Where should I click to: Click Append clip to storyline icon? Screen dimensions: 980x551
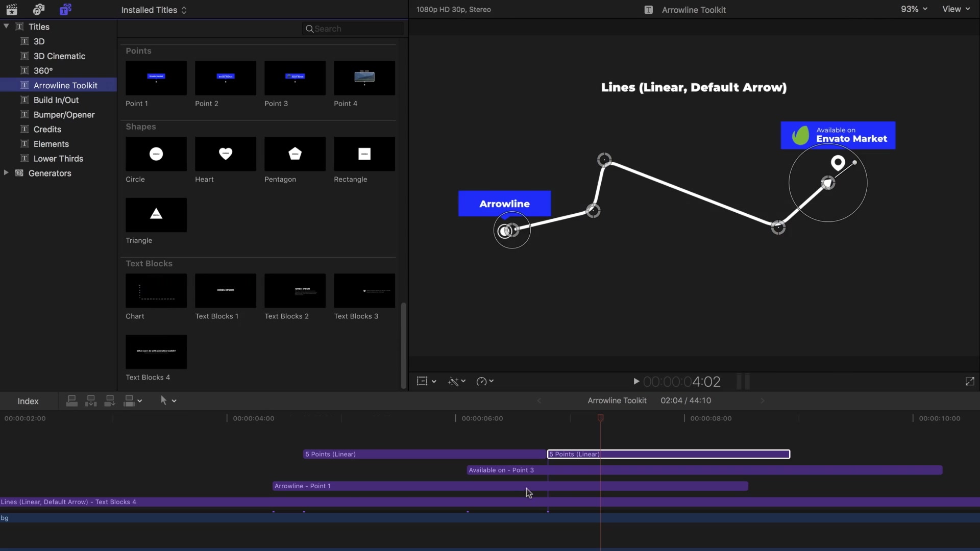(x=110, y=401)
